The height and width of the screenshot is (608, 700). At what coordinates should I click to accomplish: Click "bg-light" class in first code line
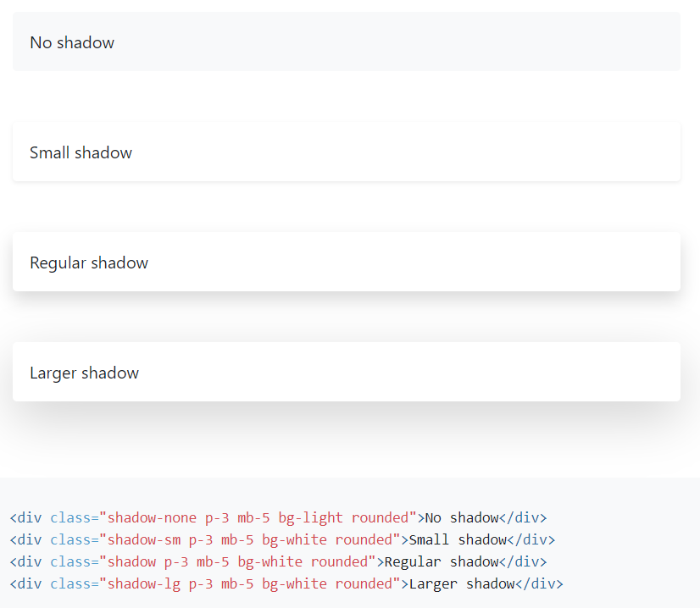pos(310,517)
